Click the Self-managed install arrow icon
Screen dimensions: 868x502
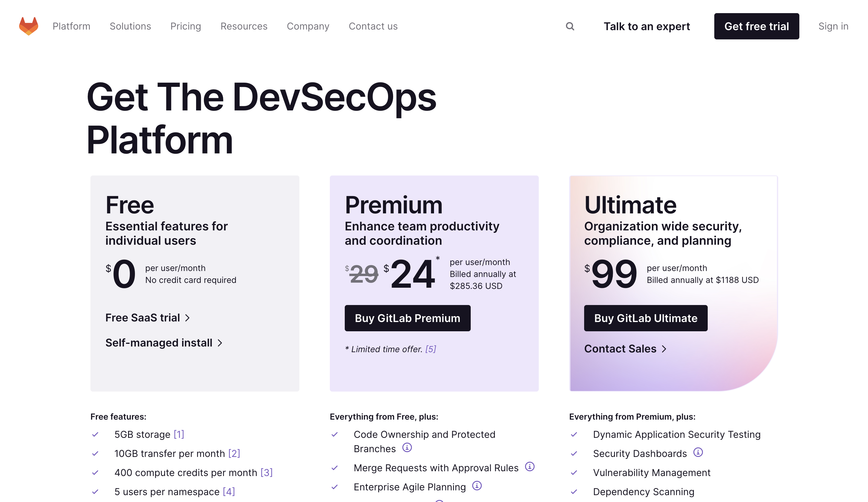221,342
